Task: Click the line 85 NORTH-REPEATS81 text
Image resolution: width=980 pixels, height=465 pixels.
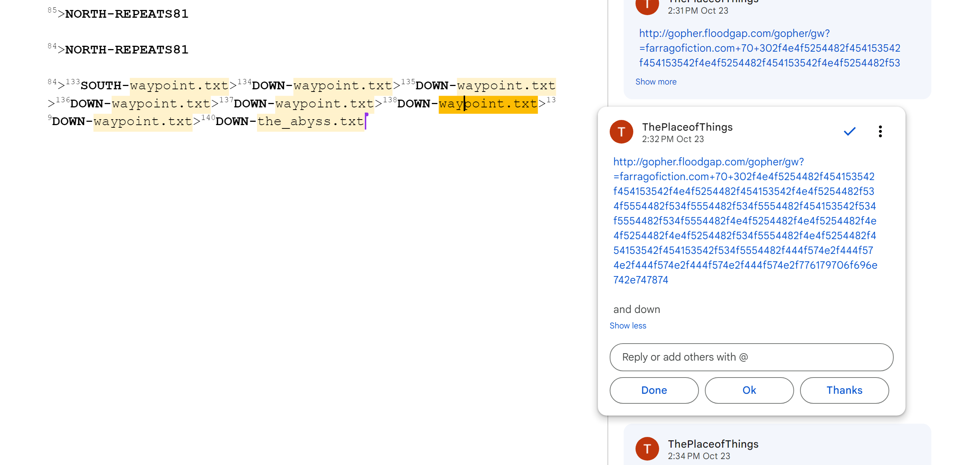Action: click(127, 14)
